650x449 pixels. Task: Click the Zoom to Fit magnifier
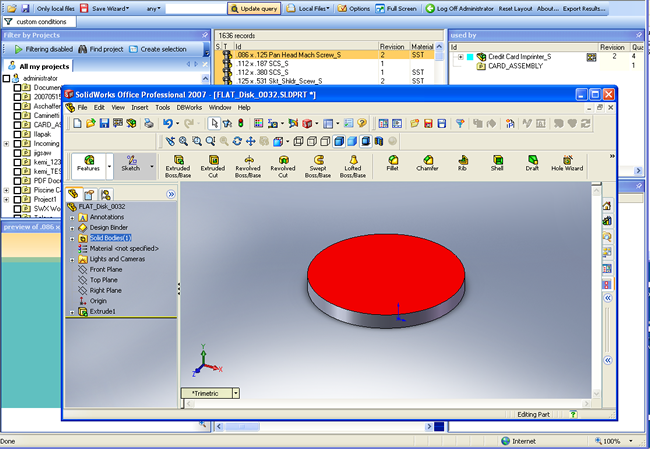(183, 141)
